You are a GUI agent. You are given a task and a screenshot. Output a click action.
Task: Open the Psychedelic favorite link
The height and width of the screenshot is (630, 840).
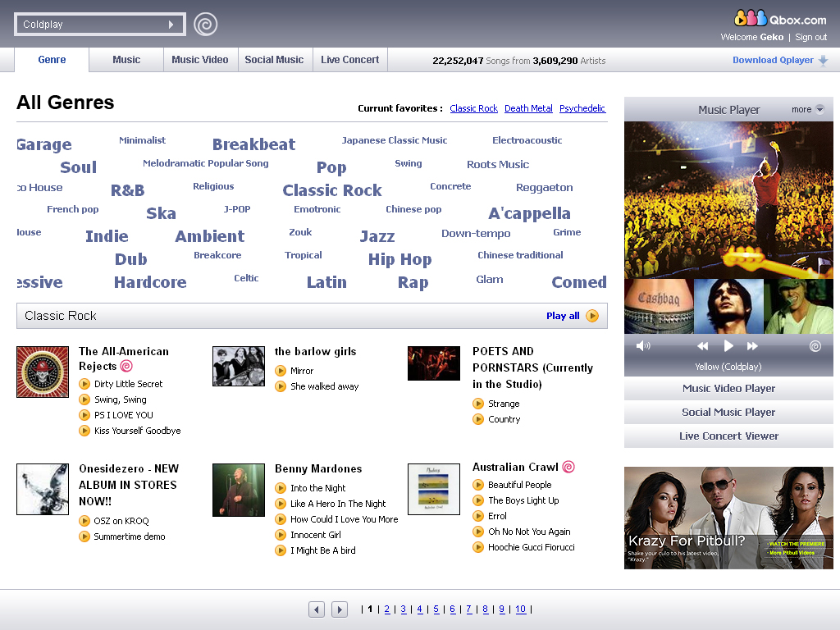coord(582,108)
